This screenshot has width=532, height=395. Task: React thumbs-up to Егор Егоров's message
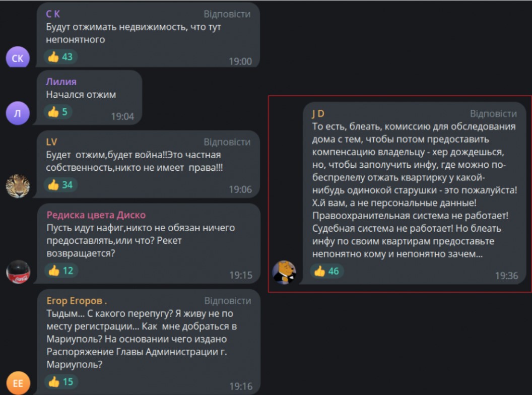pyautogui.click(x=60, y=381)
